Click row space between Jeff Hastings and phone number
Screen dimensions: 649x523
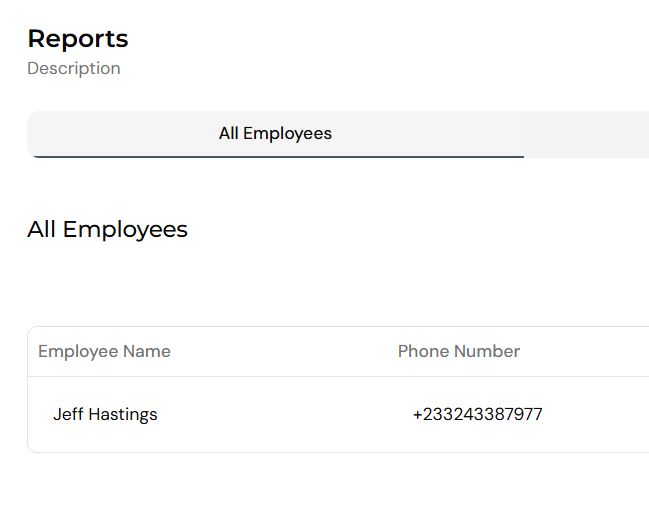[x=285, y=414]
